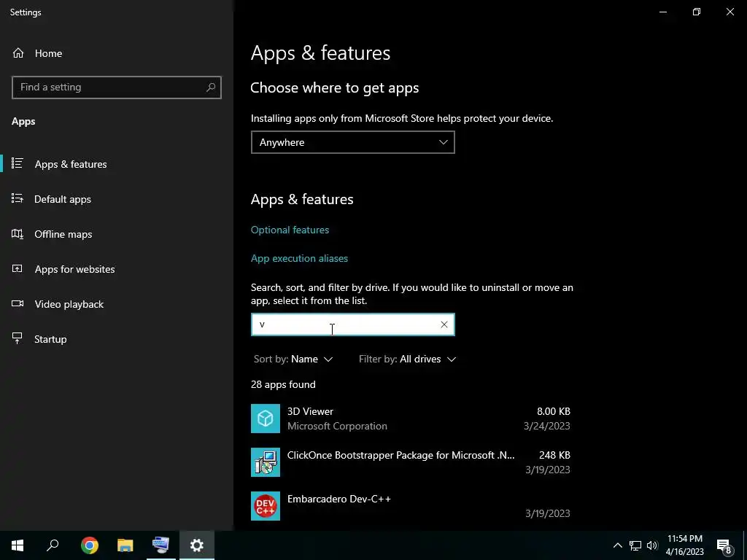Viewport: 747px width, 560px height.
Task: Expand the Anywhere app source dropdown
Action: pyautogui.click(x=352, y=142)
